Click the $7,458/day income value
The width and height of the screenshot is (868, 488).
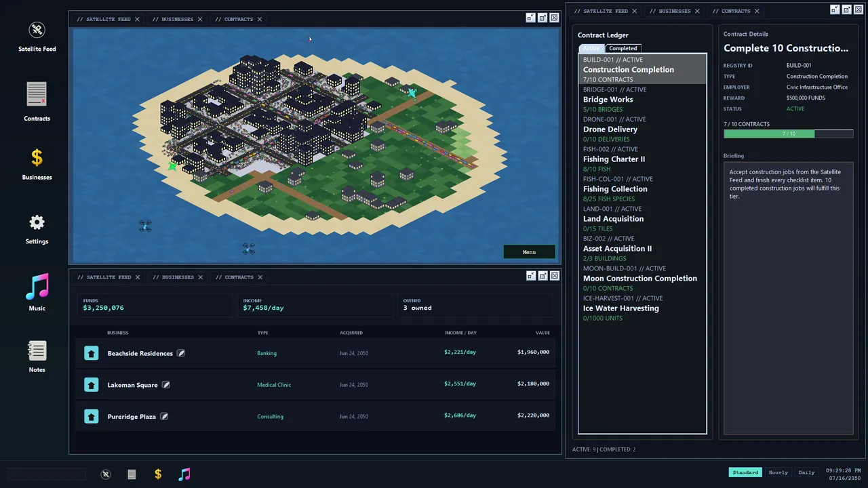263,308
